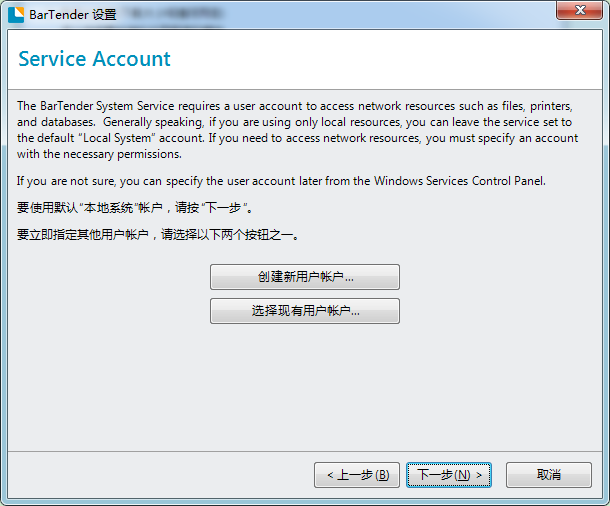
Task: Click the 选择现有用户帐户... button
Action: [305, 311]
